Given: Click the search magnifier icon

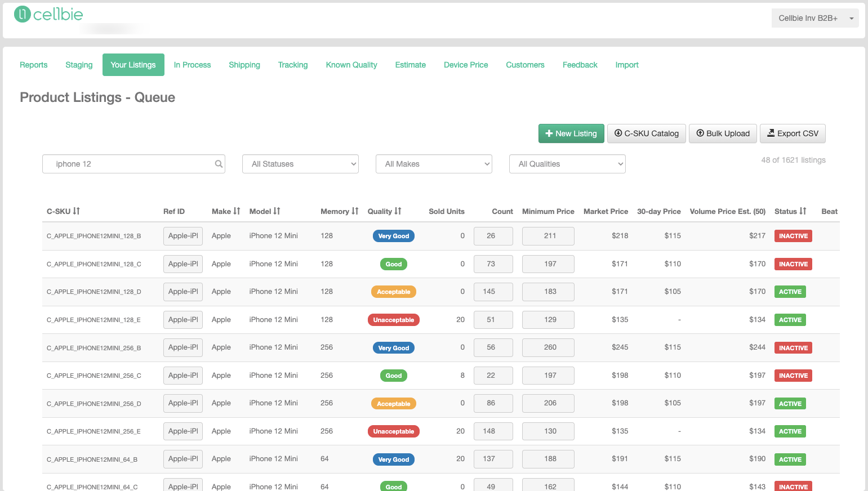Looking at the screenshot, I should point(219,164).
